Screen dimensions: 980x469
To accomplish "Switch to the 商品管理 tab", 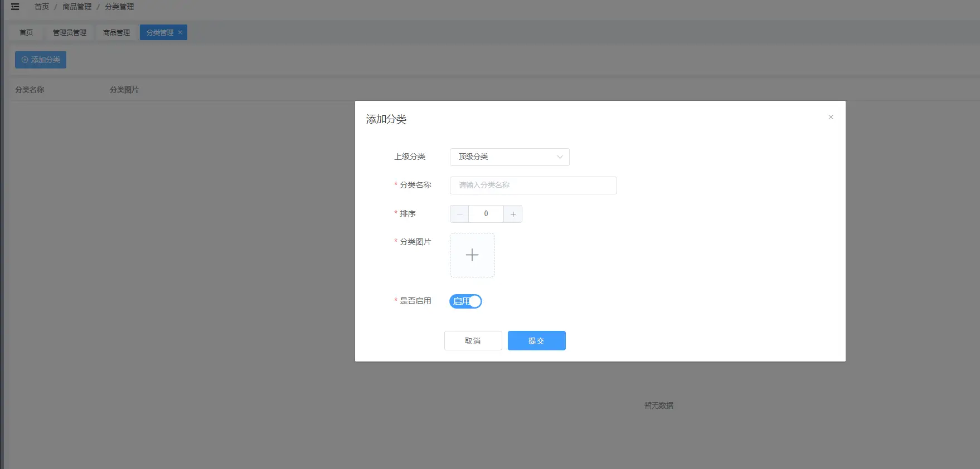I will click(117, 33).
